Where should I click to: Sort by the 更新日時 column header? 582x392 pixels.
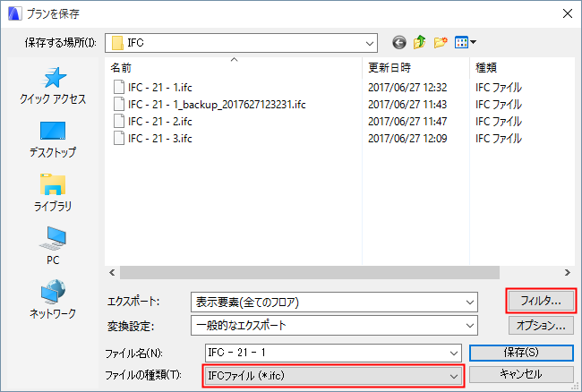[x=389, y=68]
